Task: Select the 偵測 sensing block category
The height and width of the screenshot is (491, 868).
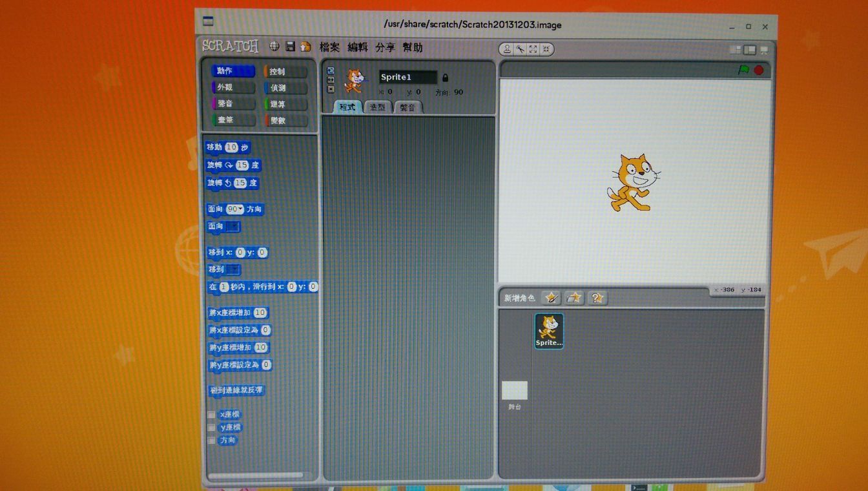Action: tap(285, 88)
